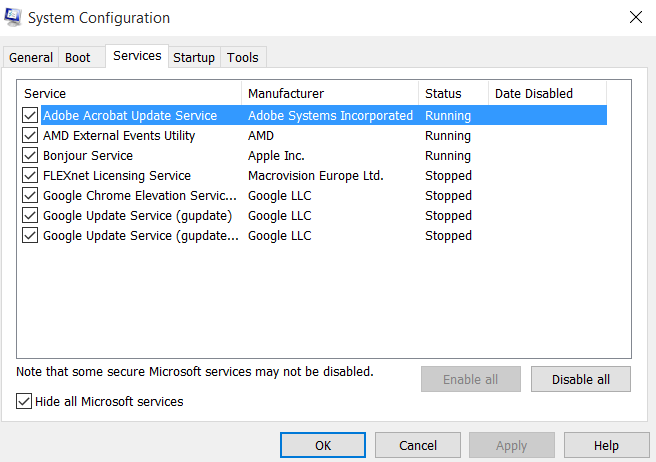Sort list by Service column header
The height and width of the screenshot is (462, 656).
(x=130, y=94)
